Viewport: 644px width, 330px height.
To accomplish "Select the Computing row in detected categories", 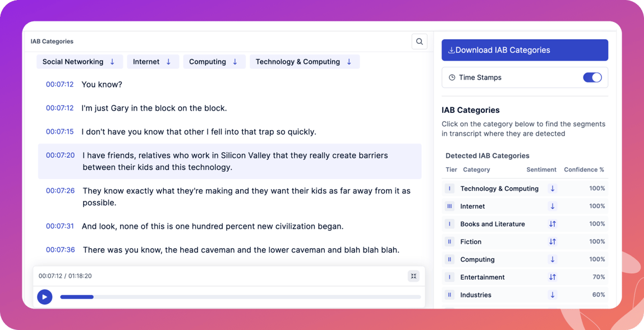I will click(x=525, y=259).
